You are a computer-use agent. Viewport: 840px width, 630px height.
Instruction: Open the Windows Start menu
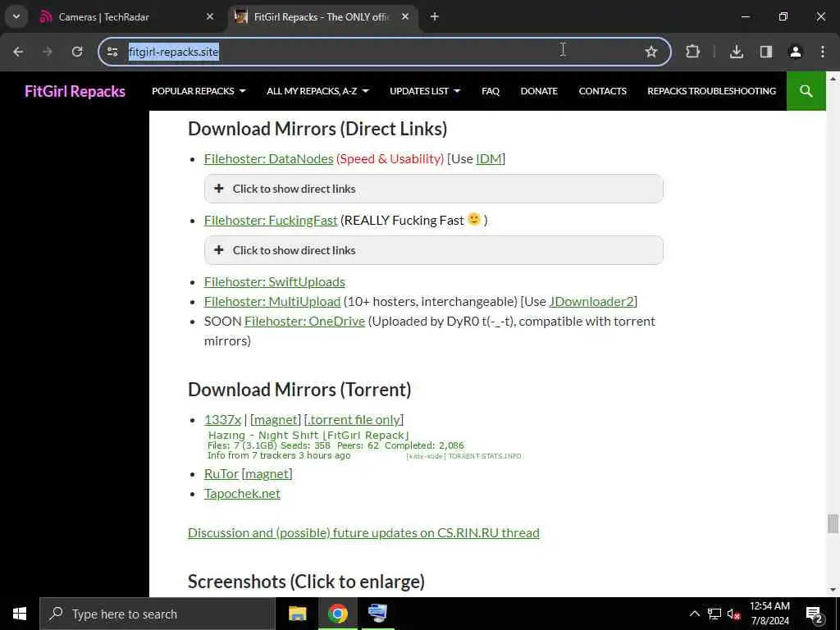click(x=20, y=614)
